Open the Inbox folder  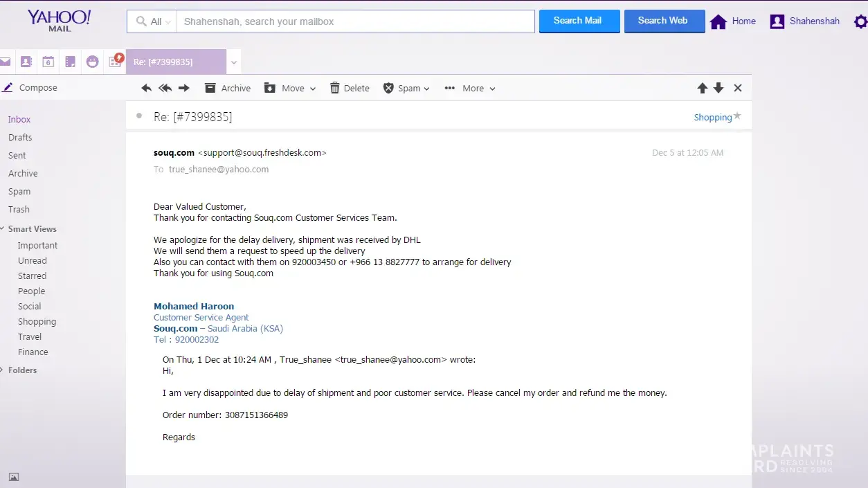19,119
